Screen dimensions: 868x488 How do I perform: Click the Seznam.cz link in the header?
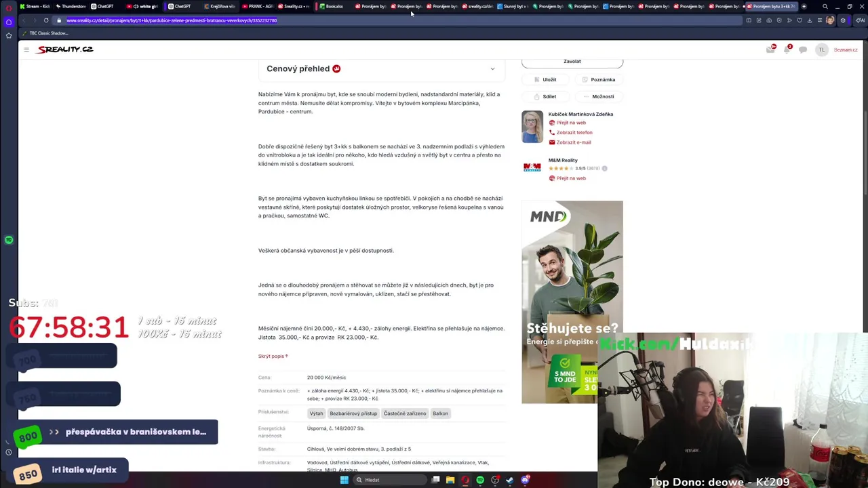pos(846,49)
